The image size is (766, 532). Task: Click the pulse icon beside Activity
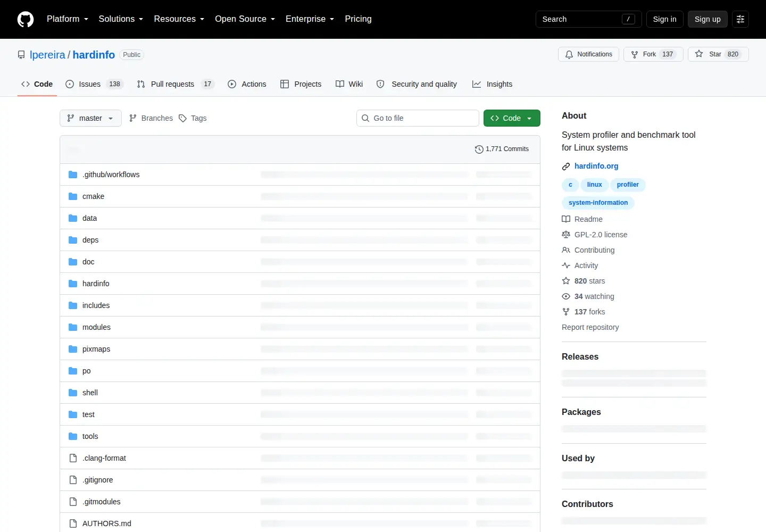[566, 265]
